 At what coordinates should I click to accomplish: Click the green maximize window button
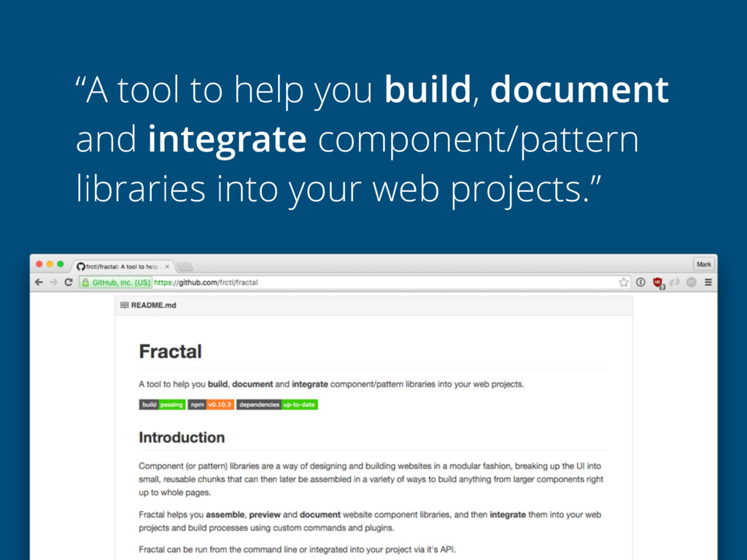tap(60, 264)
